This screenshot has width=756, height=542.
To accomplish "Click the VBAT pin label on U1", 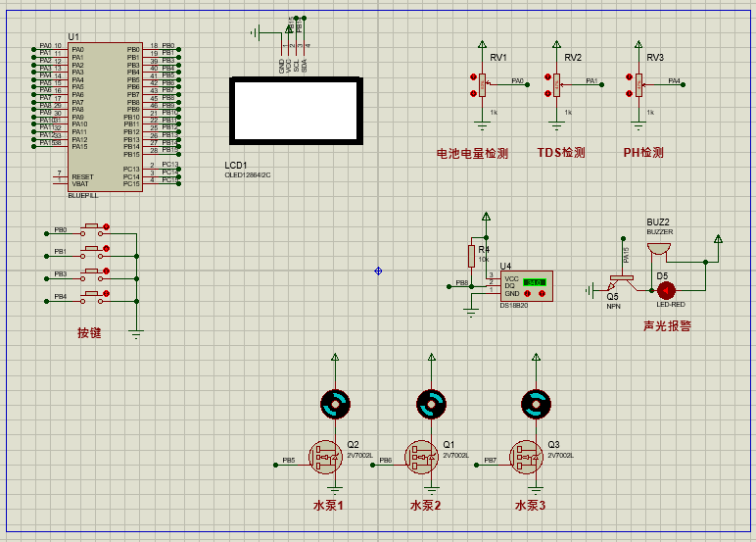I will (80, 184).
